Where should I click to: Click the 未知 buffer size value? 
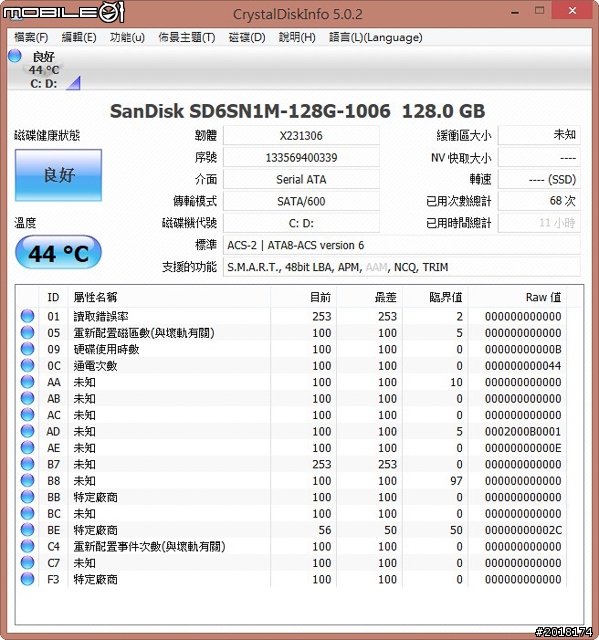[539, 135]
